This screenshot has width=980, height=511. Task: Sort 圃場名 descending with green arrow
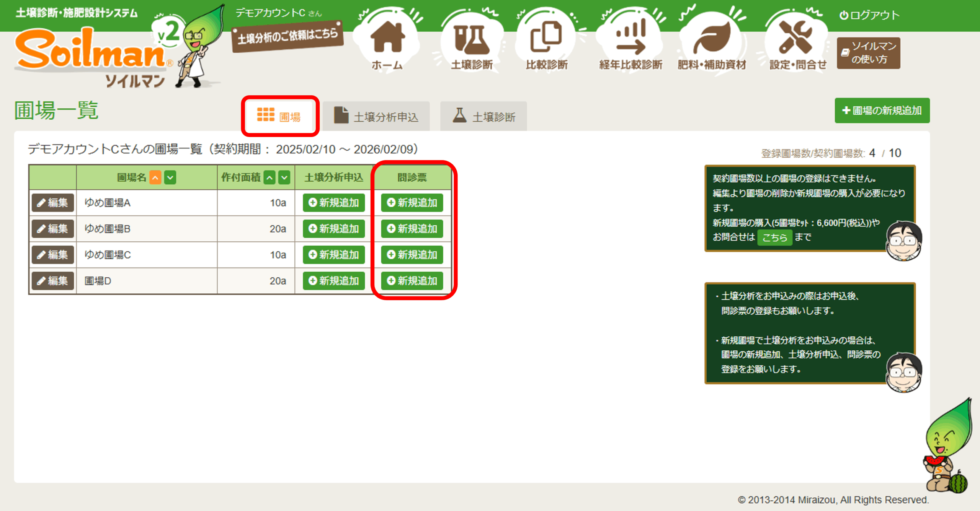pos(170,177)
